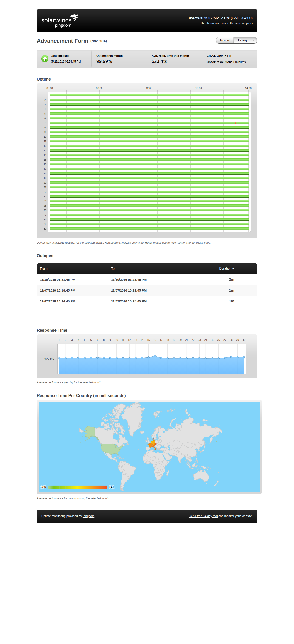Click the United States on the map

(x=111, y=448)
